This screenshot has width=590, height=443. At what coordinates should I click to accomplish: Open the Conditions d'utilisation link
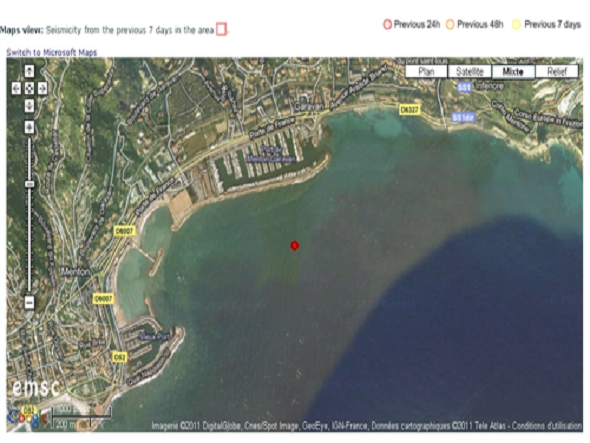coord(547,426)
